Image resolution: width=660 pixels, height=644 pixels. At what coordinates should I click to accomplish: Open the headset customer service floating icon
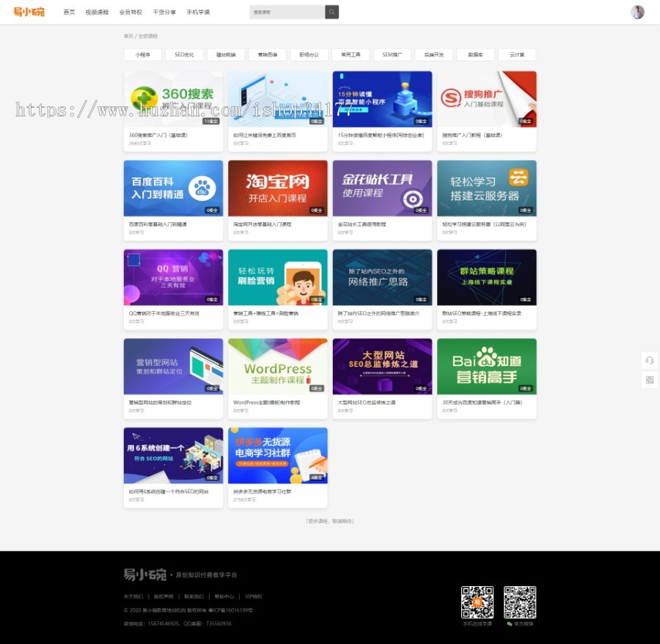click(649, 360)
